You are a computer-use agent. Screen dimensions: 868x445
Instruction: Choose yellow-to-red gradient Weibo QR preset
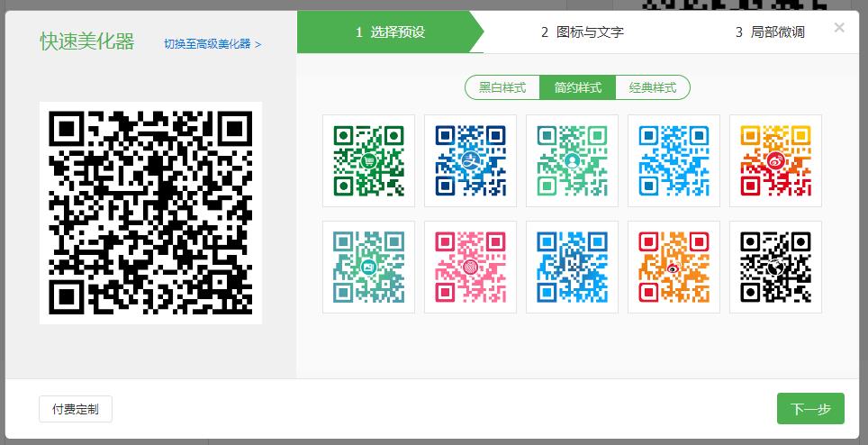(x=775, y=160)
